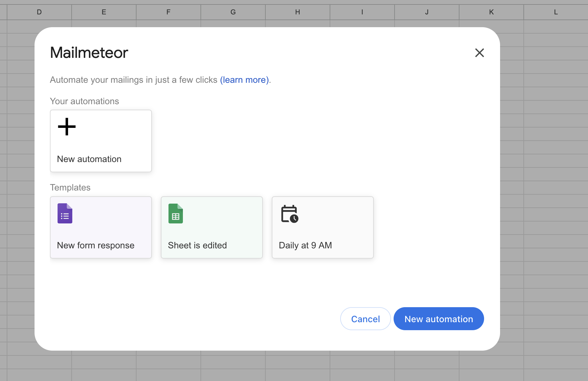Choose the Daily at 9 AM template

323,227
